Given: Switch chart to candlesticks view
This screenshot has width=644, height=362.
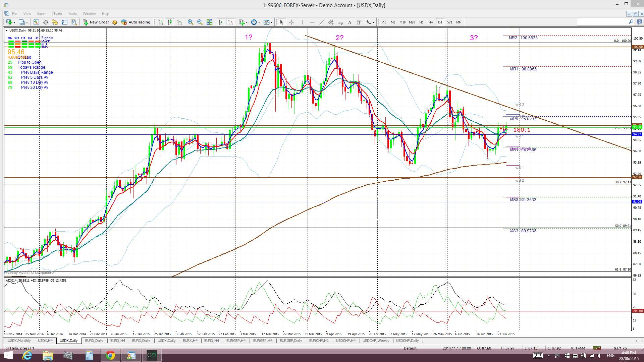Looking at the screenshot, I should tap(170, 22).
